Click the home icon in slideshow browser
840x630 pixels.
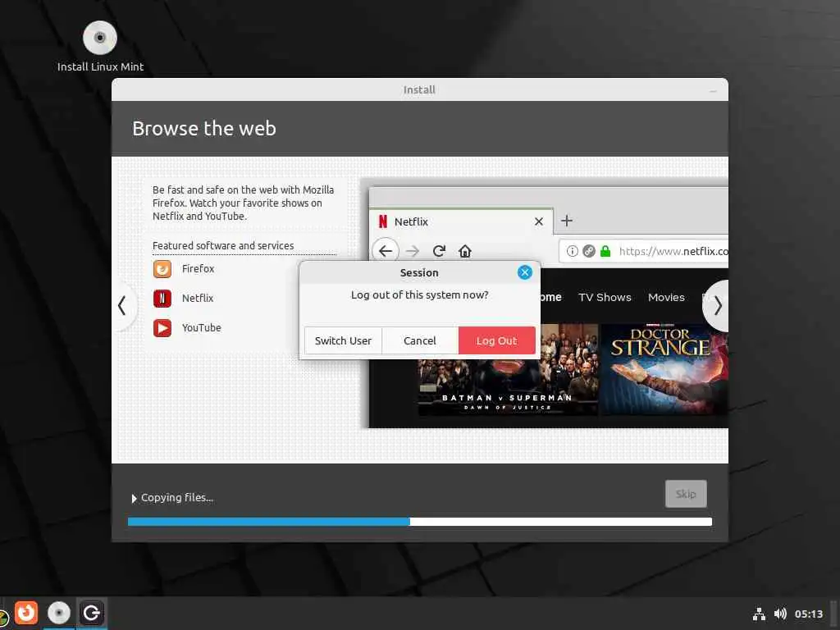[x=465, y=251]
